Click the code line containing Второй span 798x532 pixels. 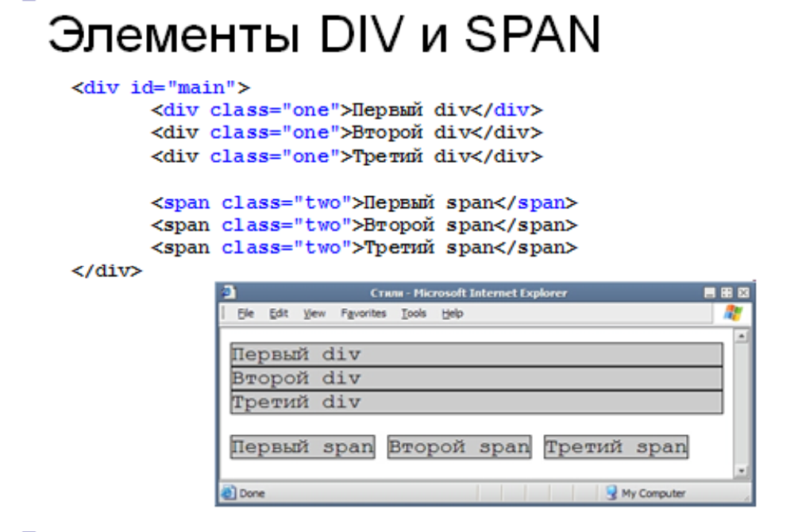pyautogui.click(x=364, y=225)
